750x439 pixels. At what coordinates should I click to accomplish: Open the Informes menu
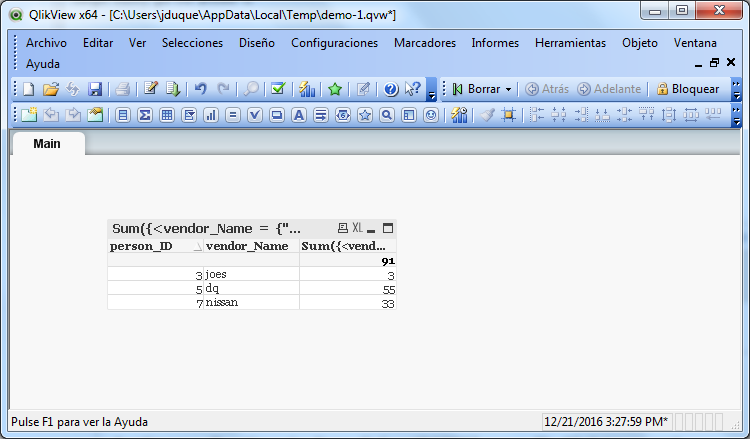pyautogui.click(x=495, y=43)
